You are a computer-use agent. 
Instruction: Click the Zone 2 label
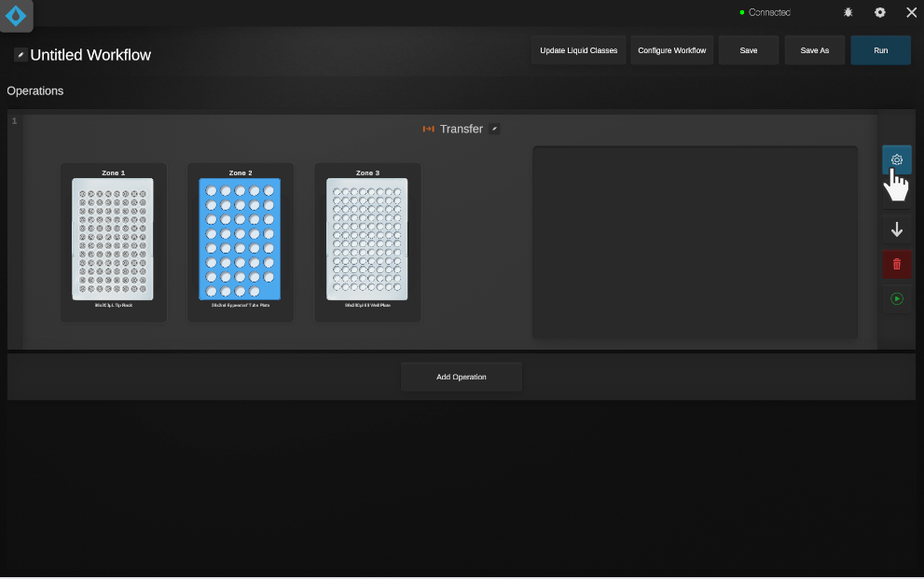point(241,172)
